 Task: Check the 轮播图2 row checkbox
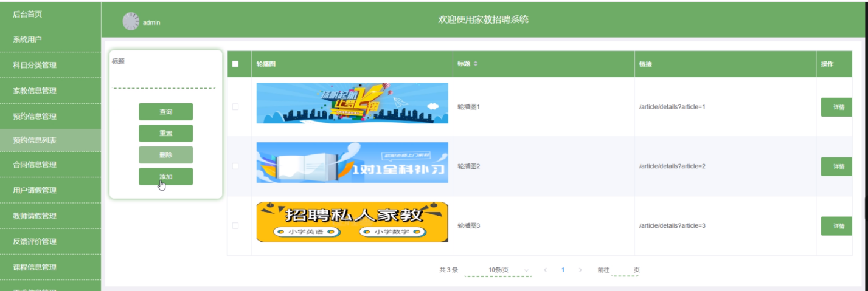[x=235, y=166]
